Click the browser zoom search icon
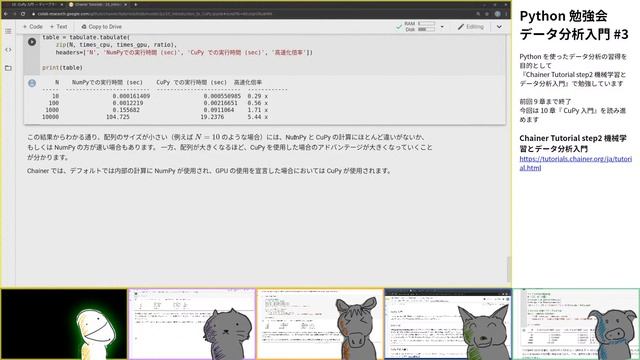Image resolution: width=640 pixels, height=360 pixels. 478,13
